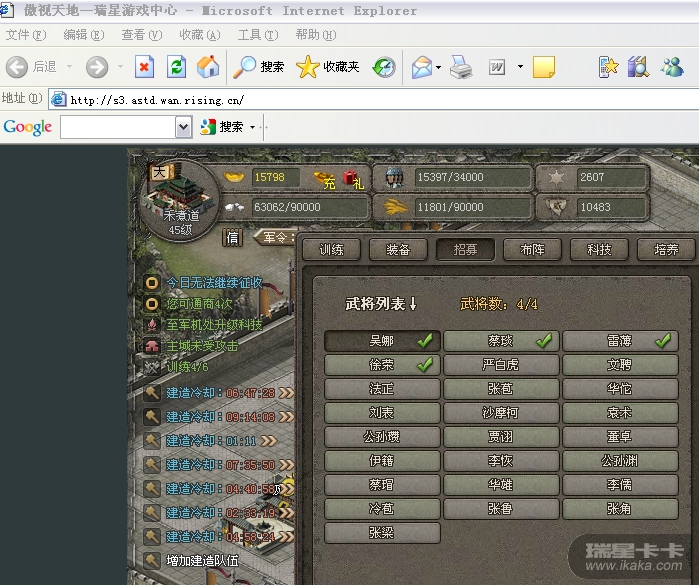Click the 信 mail icon
This screenshot has width=699, height=585.
click(x=232, y=237)
